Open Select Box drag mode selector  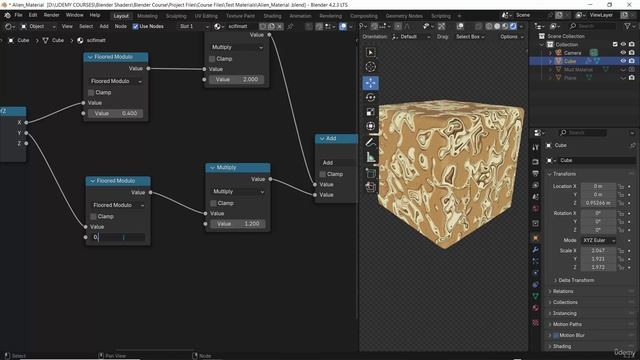tap(470, 37)
